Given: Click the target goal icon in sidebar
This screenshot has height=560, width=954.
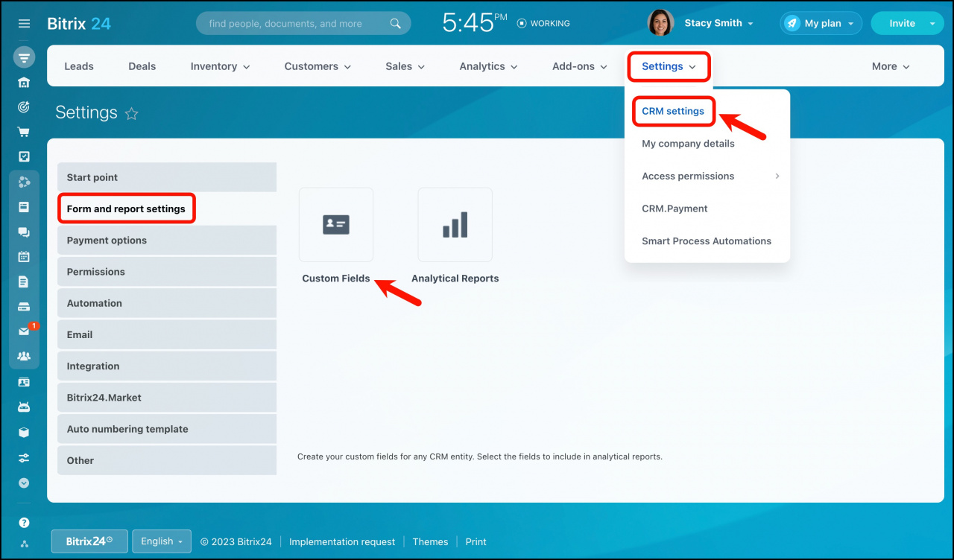Looking at the screenshot, I should 24,107.
